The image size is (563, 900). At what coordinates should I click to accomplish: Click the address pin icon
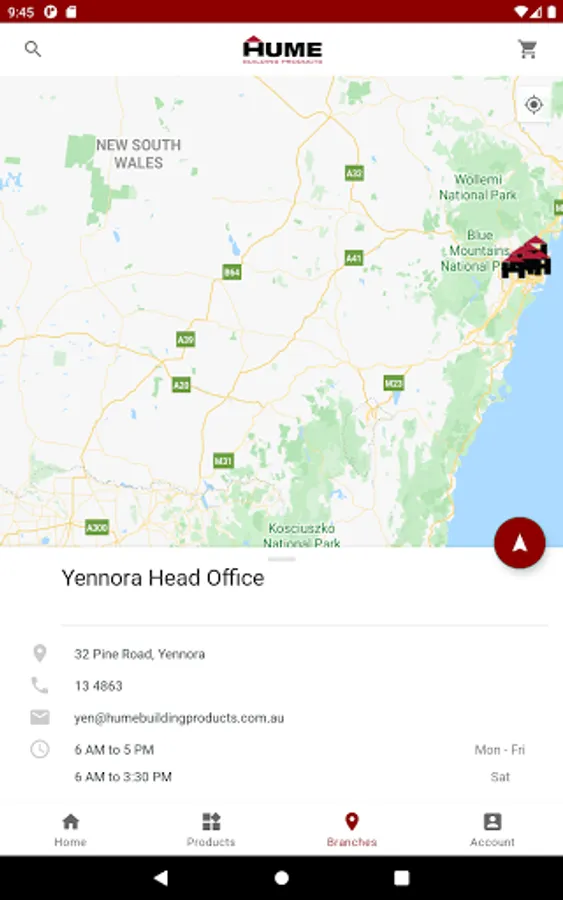click(x=40, y=653)
